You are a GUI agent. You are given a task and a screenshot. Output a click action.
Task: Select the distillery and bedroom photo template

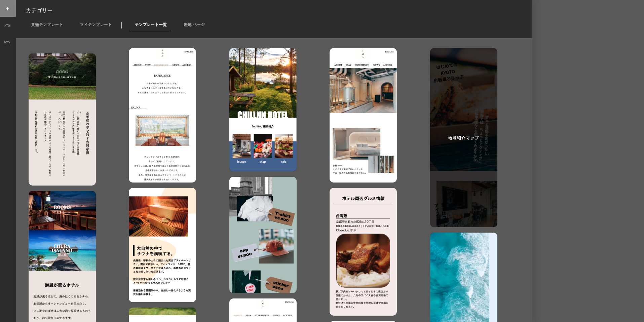pyautogui.click(x=363, y=115)
